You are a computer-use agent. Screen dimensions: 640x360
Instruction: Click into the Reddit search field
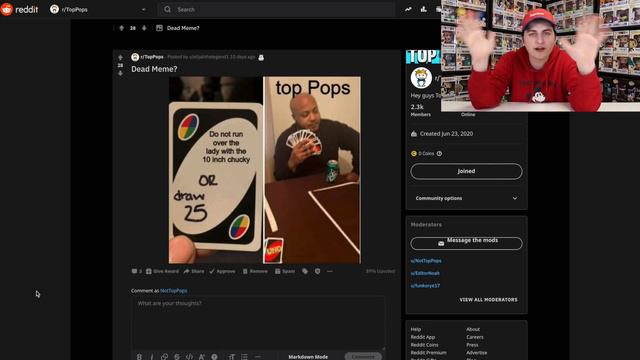pos(277,9)
